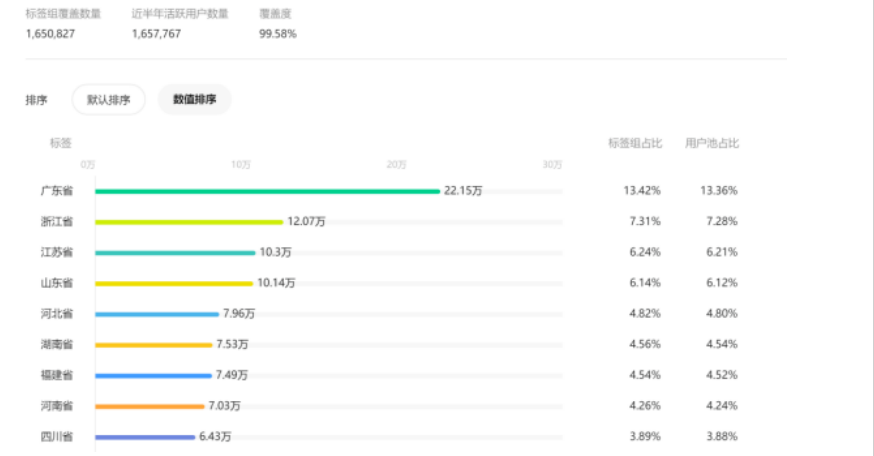Click the blue 福建省 bar
Screen dimensions: 874x456
pyautogui.click(x=153, y=376)
